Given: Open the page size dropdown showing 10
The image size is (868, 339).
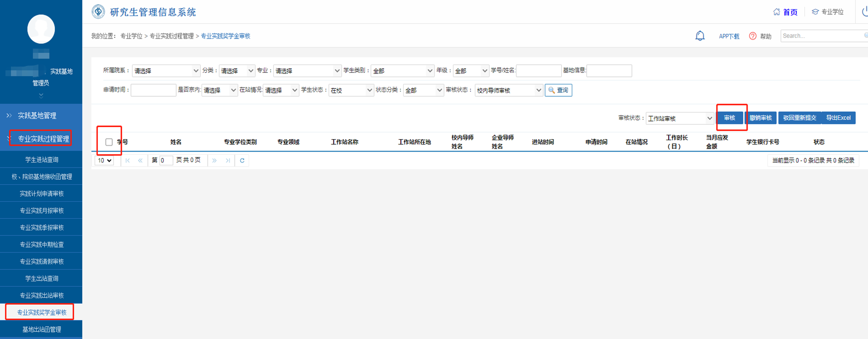Looking at the screenshot, I should click(104, 161).
